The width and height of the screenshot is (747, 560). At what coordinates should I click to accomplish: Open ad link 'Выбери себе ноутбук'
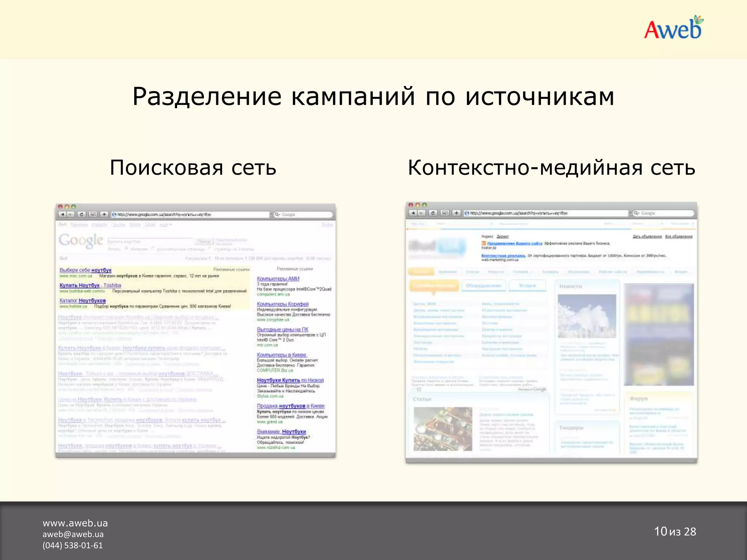point(85,270)
